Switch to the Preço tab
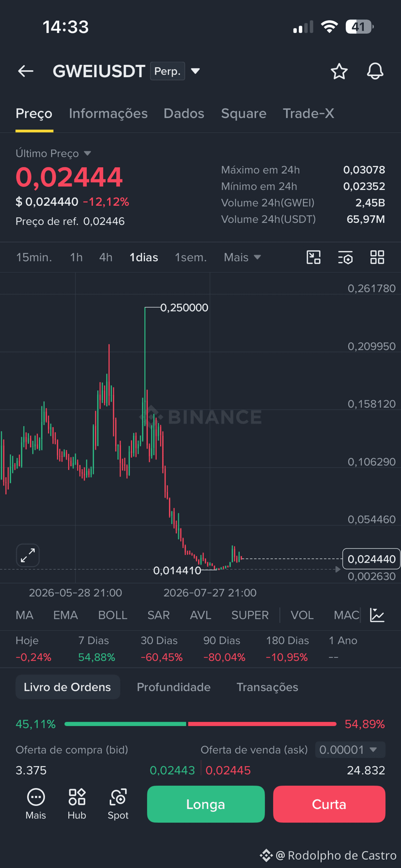 34,113
